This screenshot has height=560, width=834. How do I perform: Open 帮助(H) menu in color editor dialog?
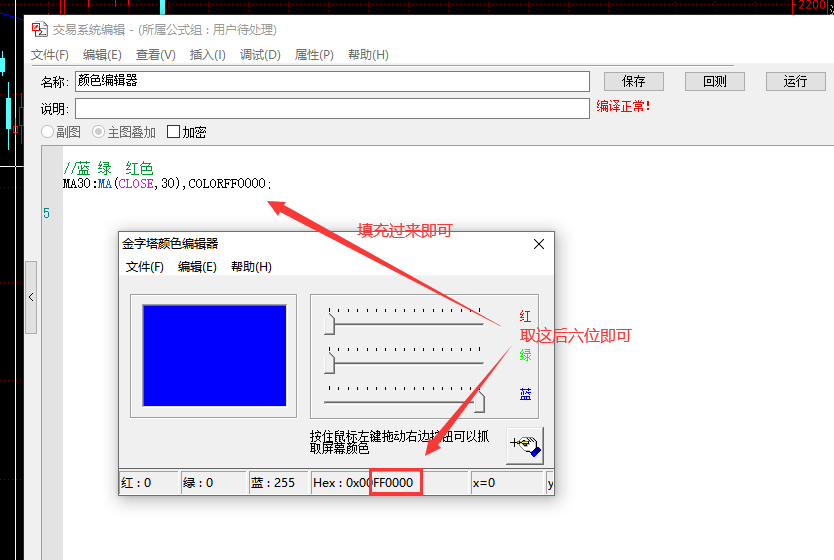pyautogui.click(x=251, y=266)
